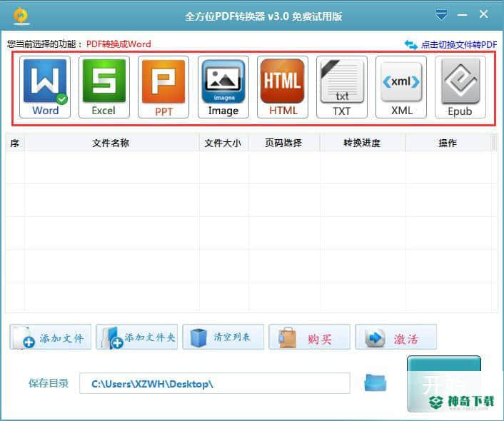Select the Excel conversion icon
The width and height of the screenshot is (504, 421).
click(104, 87)
